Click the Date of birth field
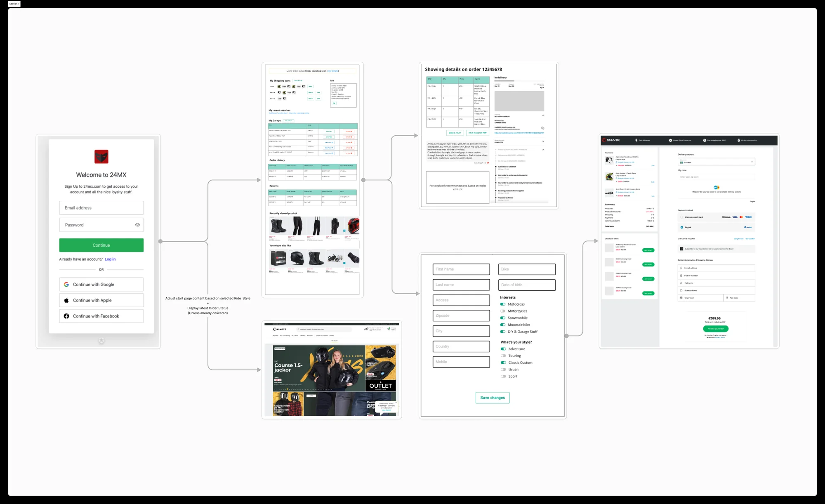Screen dimensions: 825x504 pos(527,285)
